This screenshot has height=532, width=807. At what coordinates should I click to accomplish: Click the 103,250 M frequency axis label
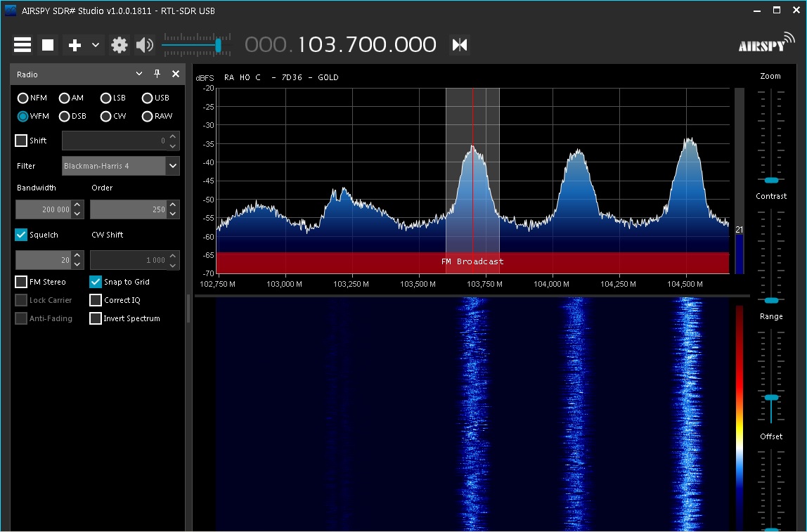coord(351,284)
